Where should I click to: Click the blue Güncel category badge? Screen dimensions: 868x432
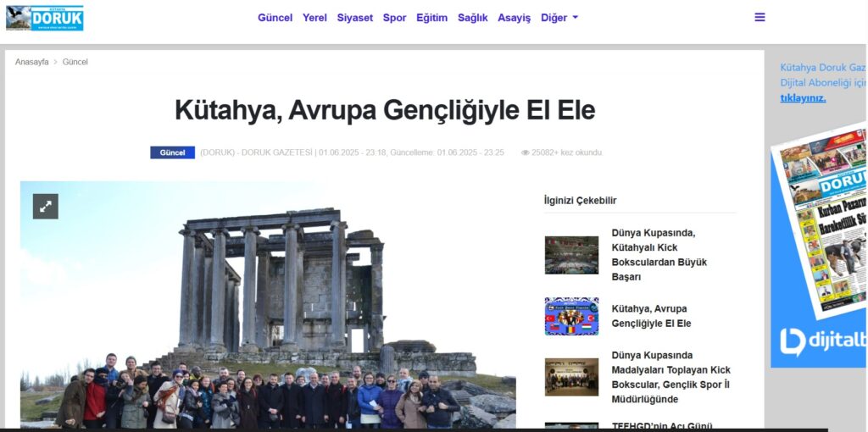click(172, 152)
